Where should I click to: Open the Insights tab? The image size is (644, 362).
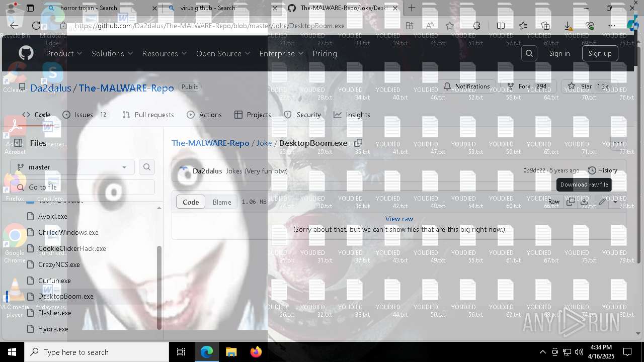pos(352,115)
